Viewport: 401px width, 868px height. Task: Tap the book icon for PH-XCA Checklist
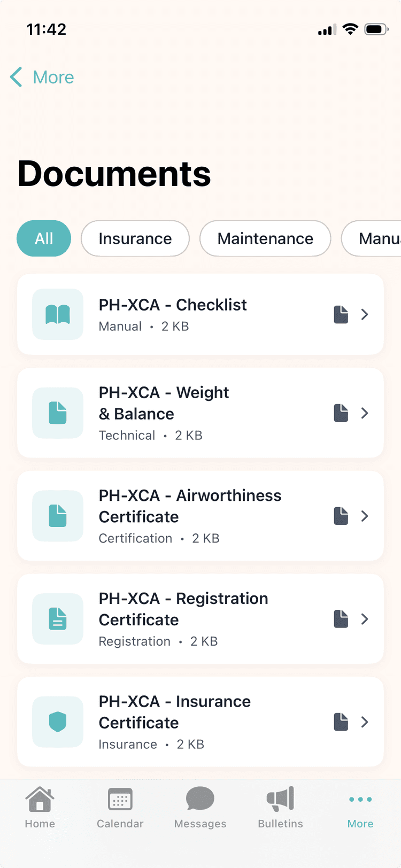(58, 314)
